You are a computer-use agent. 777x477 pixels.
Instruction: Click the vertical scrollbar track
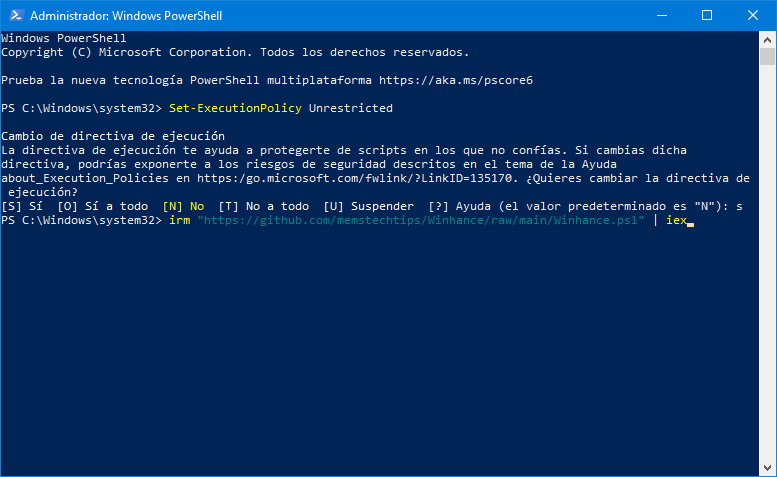pos(767,250)
